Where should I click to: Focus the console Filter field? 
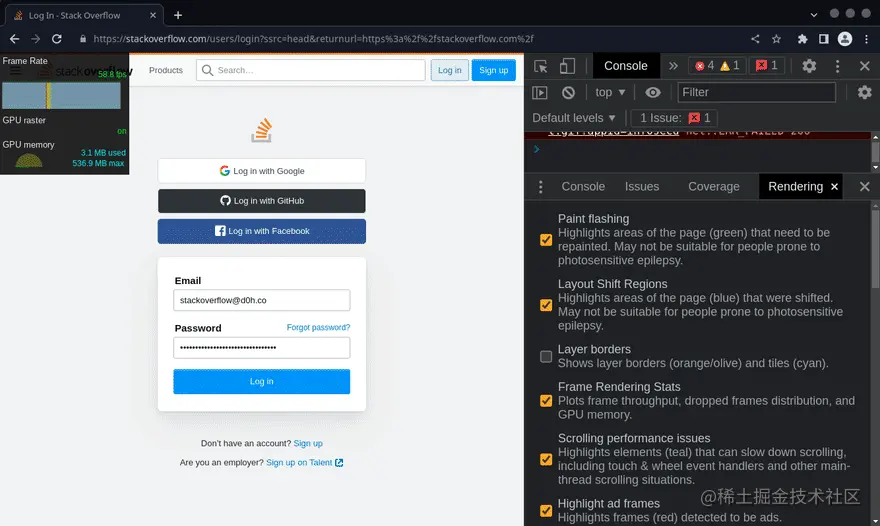pyautogui.click(x=757, y=92)
